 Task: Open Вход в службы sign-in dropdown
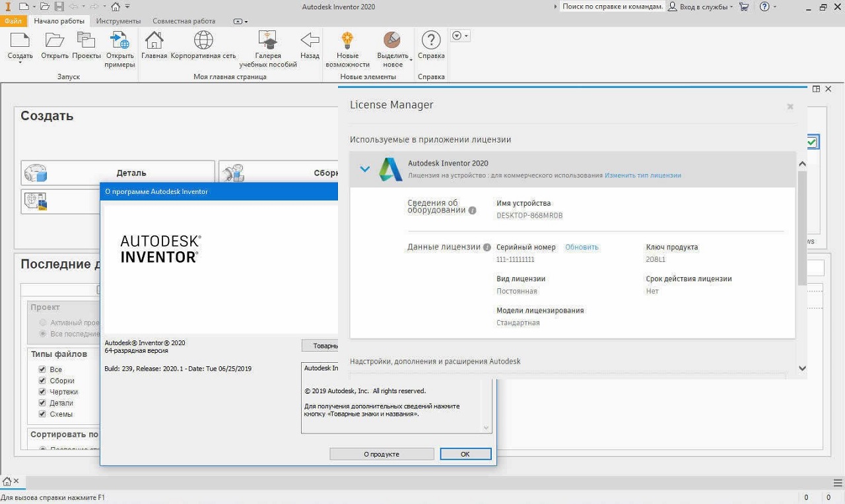coord(700,7)
